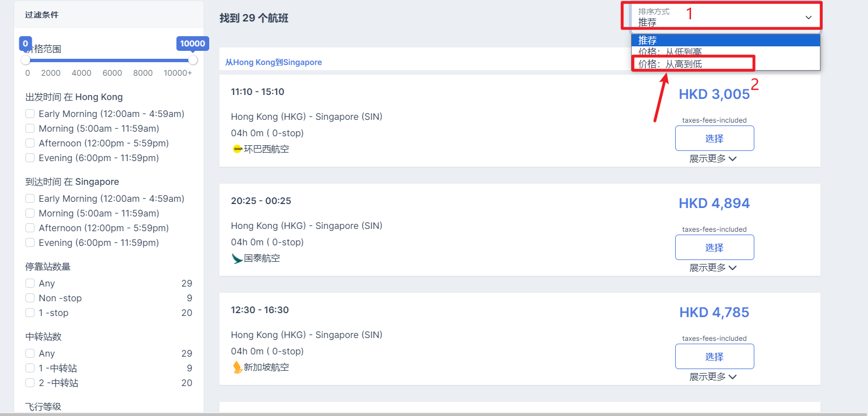Click the Scoot airline logo icon
The image size is (868, 416).
point(237,149)
